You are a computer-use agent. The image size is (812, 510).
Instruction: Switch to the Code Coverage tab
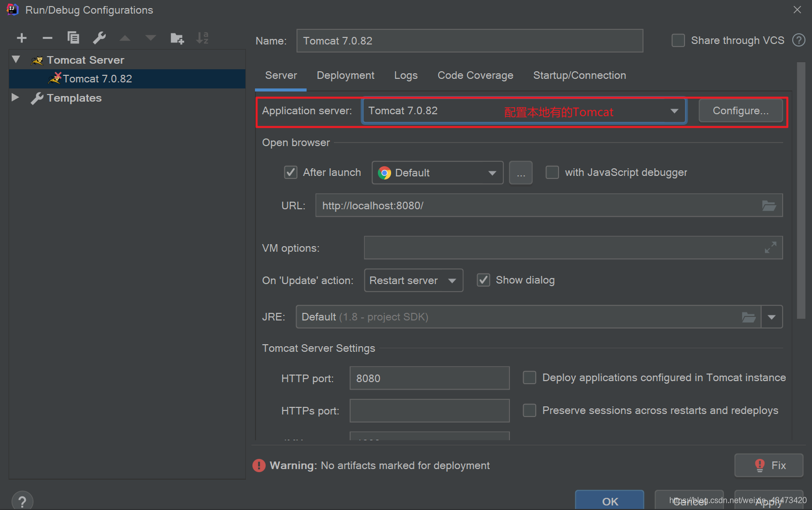[x=475, y=75]
